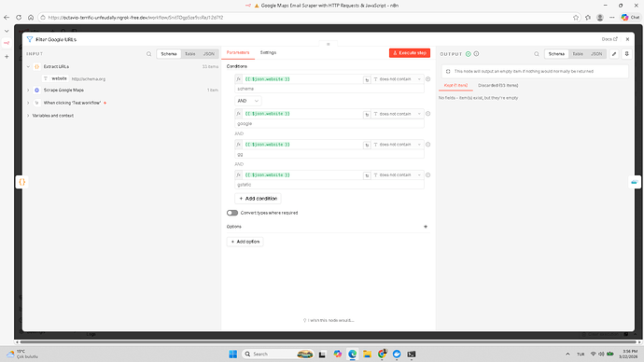Click fx expression icon of gstatic condition
This screenshot has width=644, height=362.
239,174
